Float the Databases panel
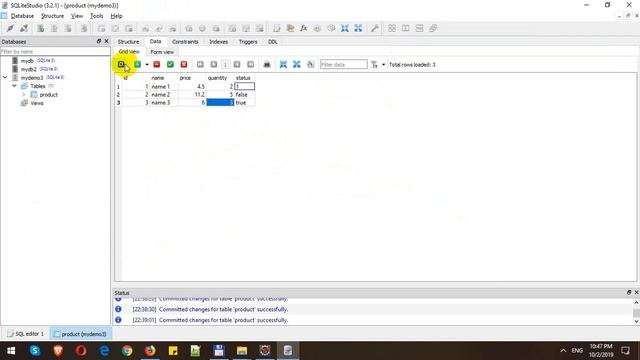 (99, 41)
